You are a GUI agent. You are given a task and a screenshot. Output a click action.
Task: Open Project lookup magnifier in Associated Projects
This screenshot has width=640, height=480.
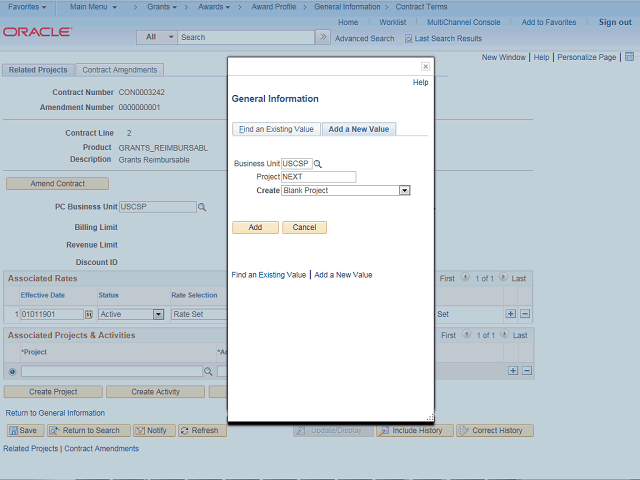pos(208,371)
